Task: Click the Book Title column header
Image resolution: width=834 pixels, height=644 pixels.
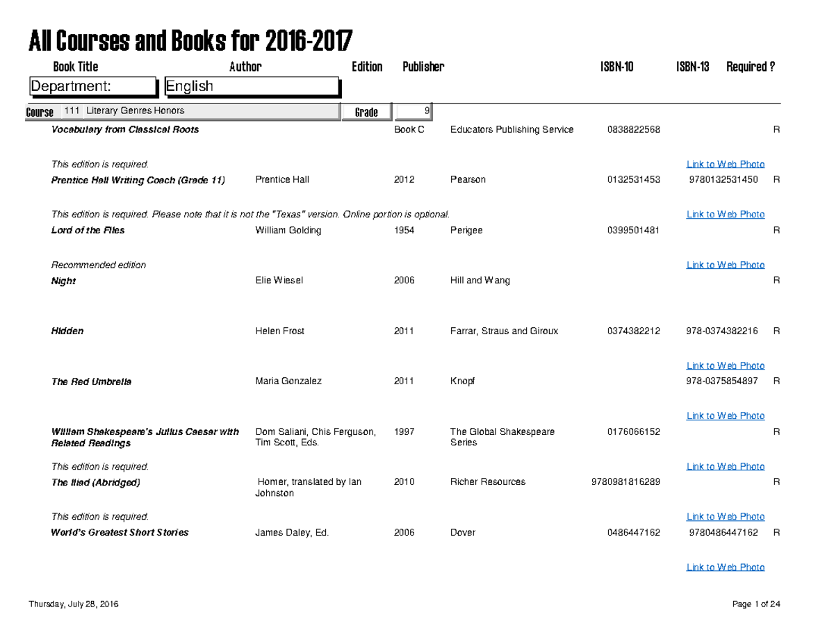Action: coord(74,66)
